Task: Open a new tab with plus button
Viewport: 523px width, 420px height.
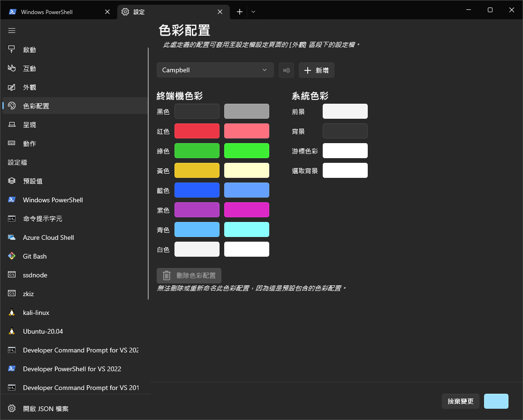Action: point(240,12)
